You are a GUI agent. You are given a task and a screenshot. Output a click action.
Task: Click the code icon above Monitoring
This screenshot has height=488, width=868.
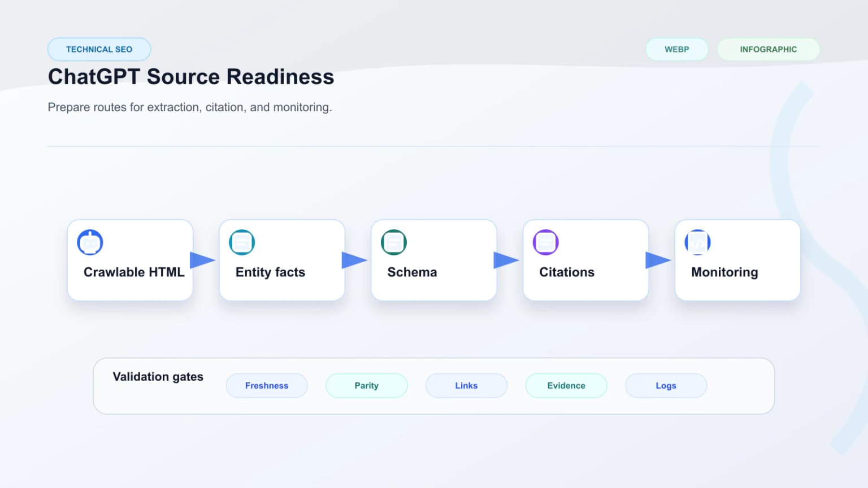pyautogui.click(x=698, y=242)
